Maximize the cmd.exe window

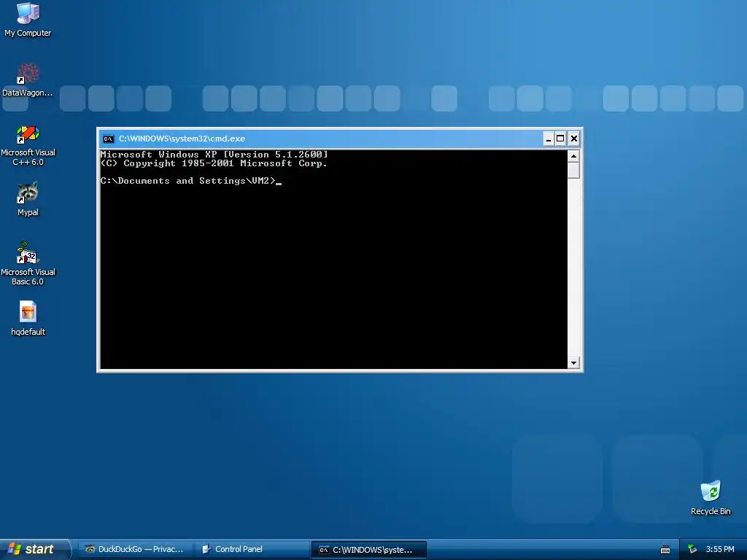pos(561,139)
